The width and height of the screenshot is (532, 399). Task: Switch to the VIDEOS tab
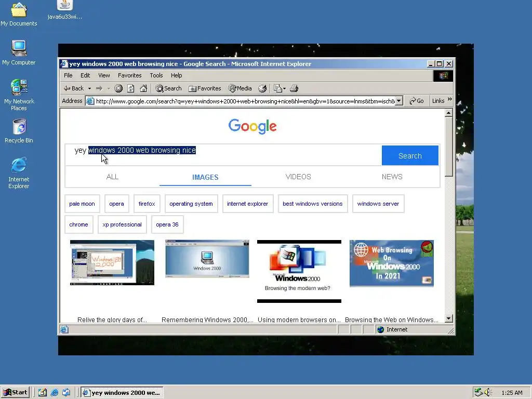point(298,177)
